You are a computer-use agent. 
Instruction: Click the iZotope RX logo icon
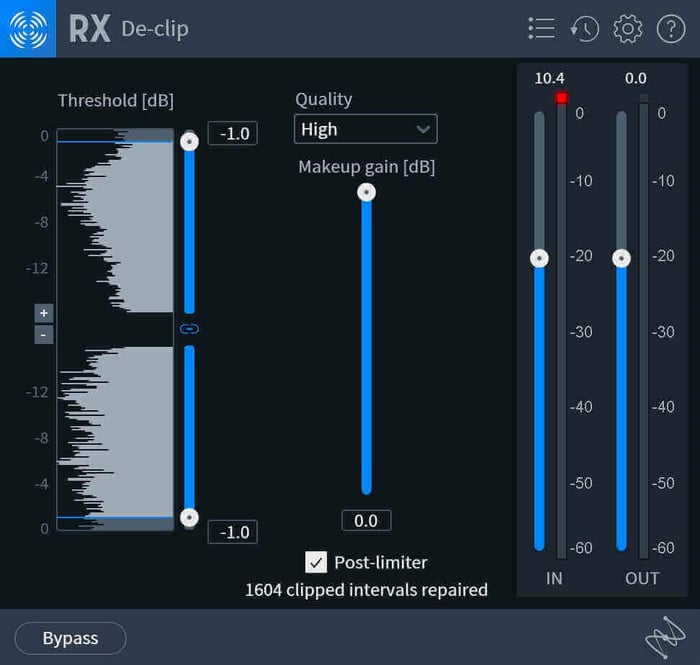28,29
